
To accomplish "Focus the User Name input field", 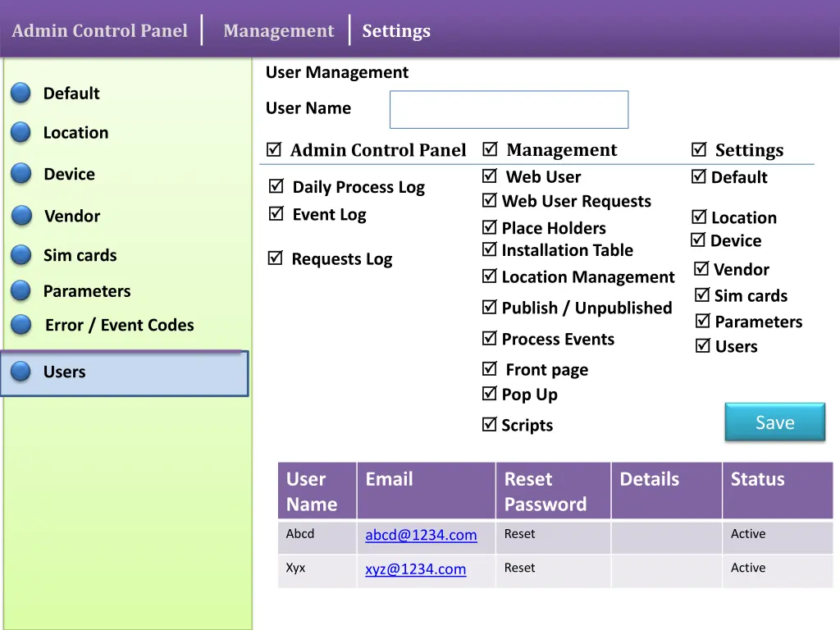I will 509,110.
